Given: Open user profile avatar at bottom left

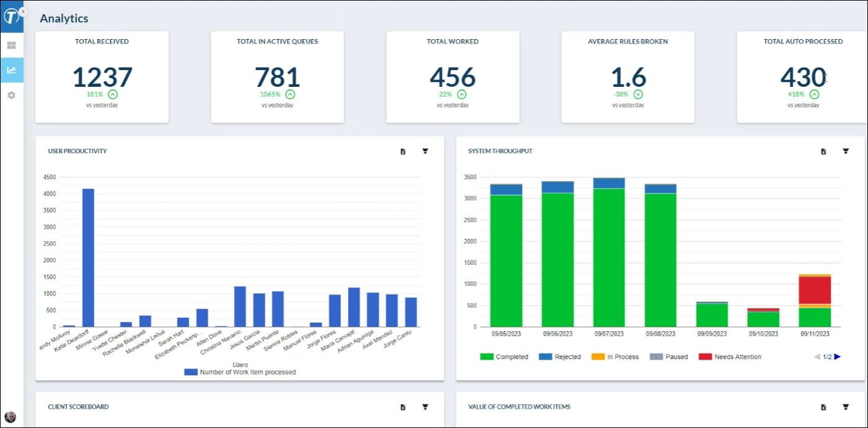Looking at the screenshot, I should click(11, 416).
